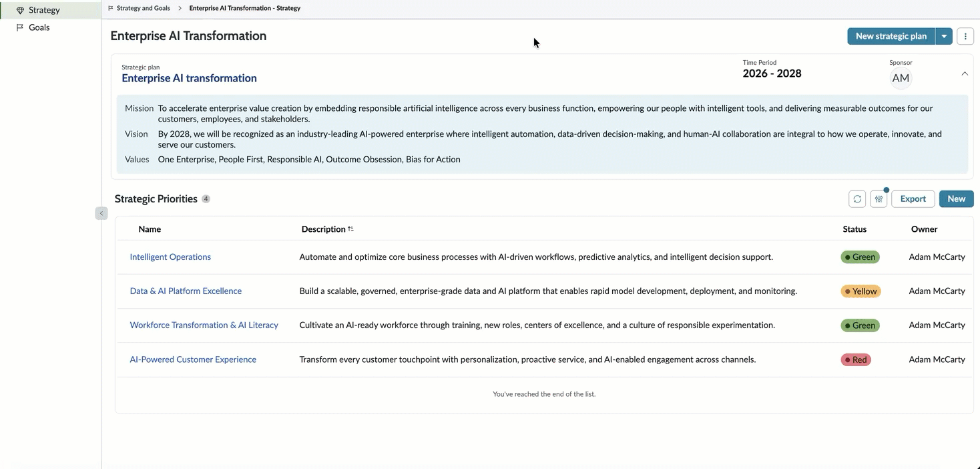Click the Mission statement text

click(545, 114)
